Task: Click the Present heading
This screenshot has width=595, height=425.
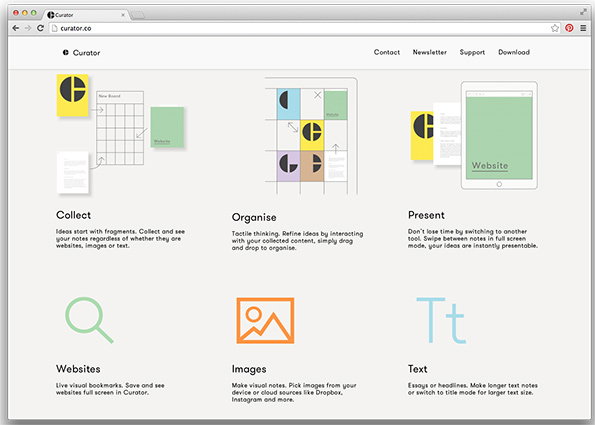Action: (x=426, y=215)
